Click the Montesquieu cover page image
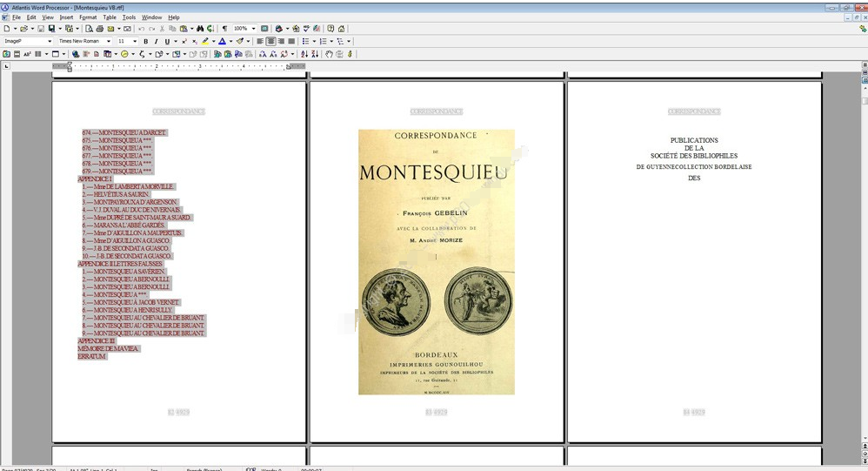 coord(437,261)
